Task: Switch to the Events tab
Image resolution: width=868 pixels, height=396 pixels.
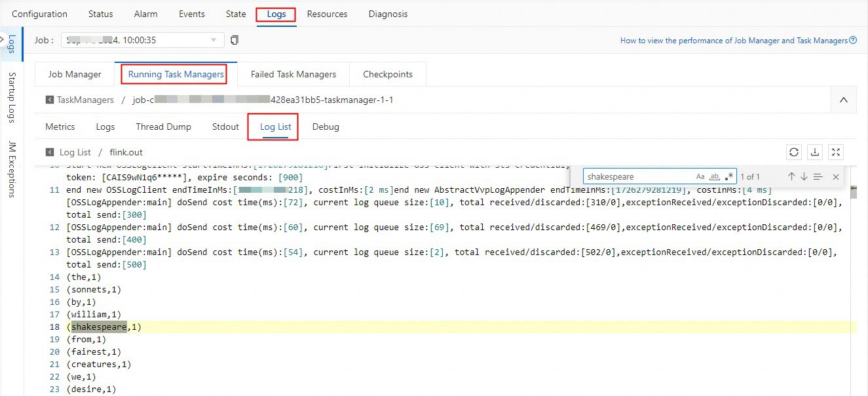Action: (x=192, y=14)
